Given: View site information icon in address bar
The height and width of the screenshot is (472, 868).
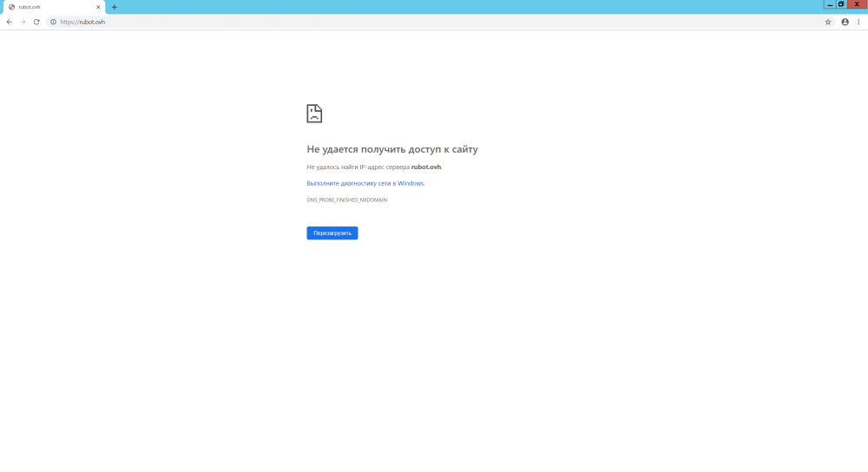Looking at the screenshot, I should pos(54,22).
